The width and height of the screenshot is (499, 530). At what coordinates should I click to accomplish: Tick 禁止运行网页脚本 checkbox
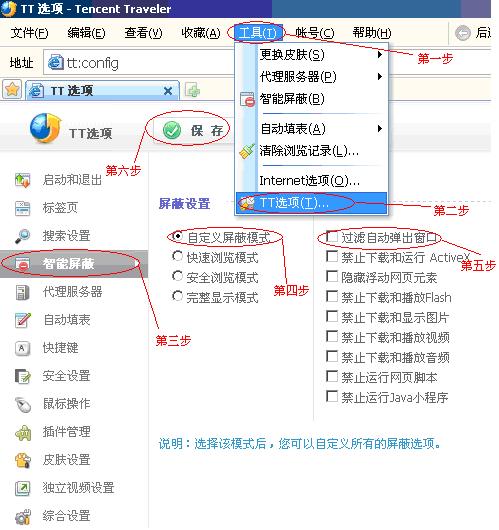coord(332,377)
